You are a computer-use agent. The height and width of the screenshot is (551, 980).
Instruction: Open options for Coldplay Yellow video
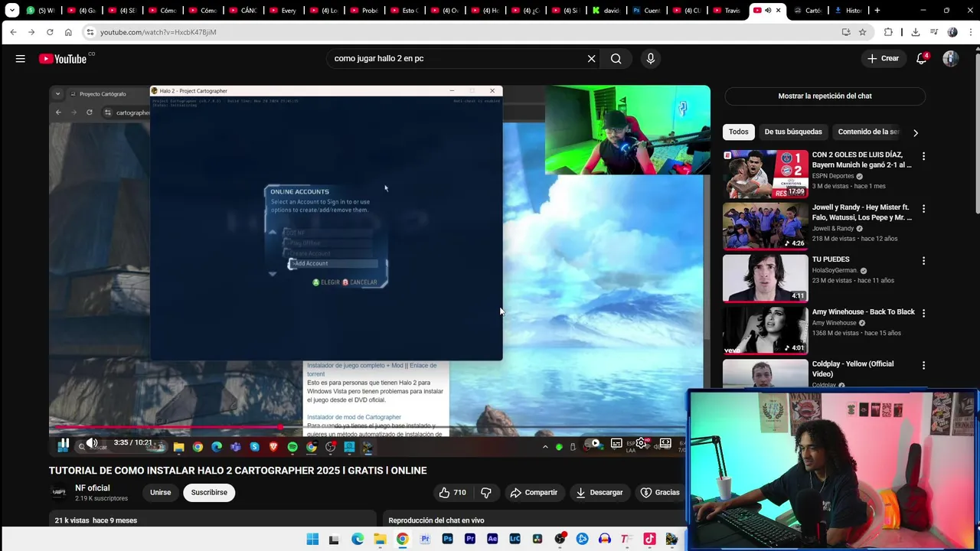point(923,365)
